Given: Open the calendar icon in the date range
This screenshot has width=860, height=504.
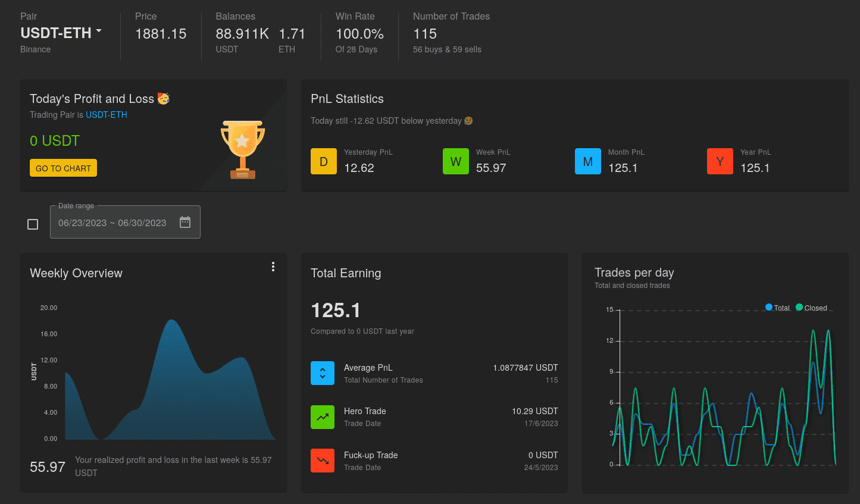Looking at the screenshot, I should click(x=185, y=222).
